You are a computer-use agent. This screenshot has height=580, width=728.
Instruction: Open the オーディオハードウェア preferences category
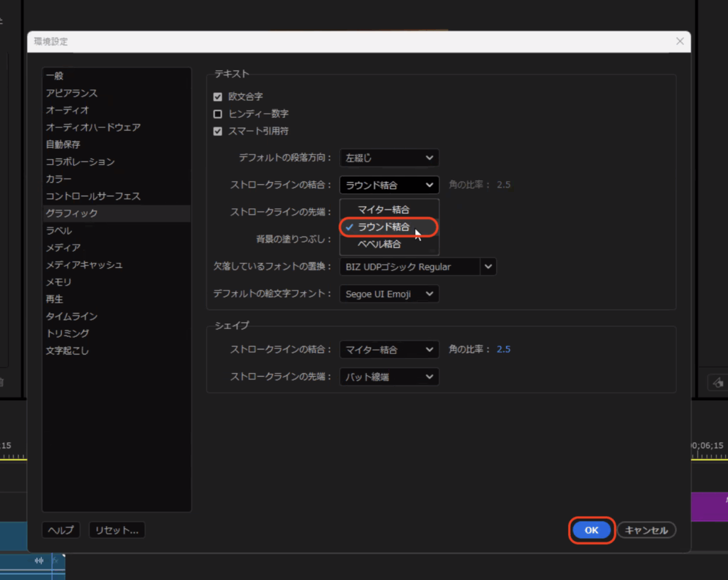(x=93, y=127)
